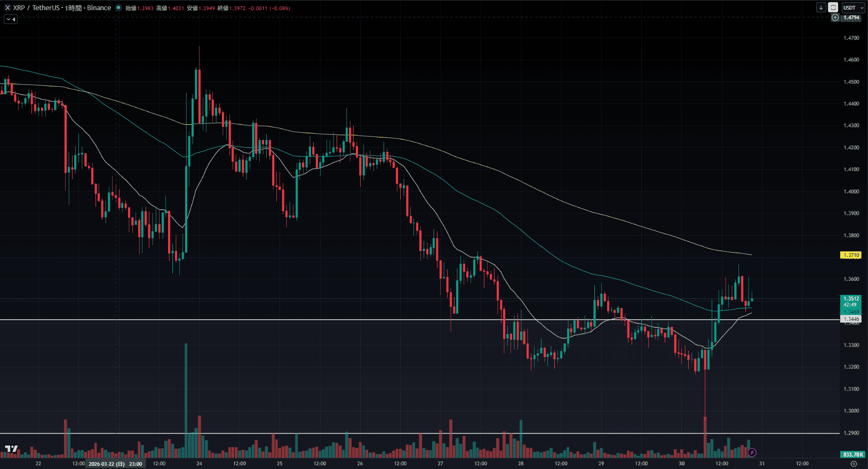Toggle the highlighted square button beside USDT
The width and height of the screenshot is (868, 469).
[x=833, y=7]
